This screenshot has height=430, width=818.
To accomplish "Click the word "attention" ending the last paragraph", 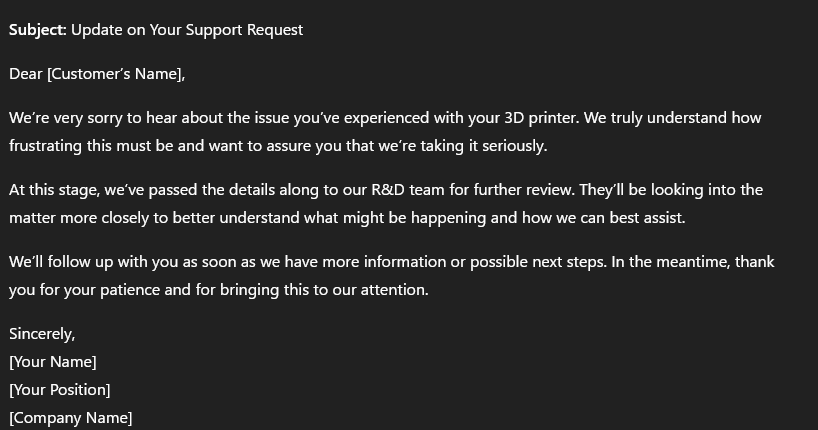I will (390, 289).
